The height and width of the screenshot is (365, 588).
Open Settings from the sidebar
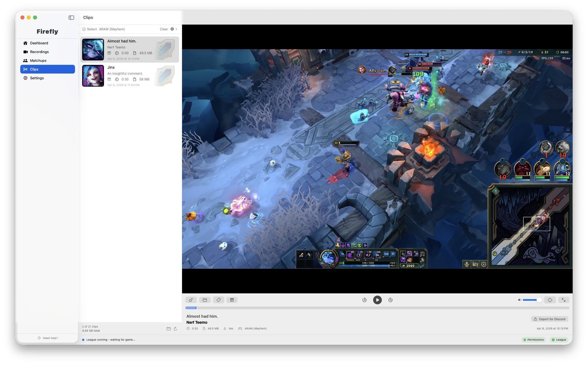[48, 78]
